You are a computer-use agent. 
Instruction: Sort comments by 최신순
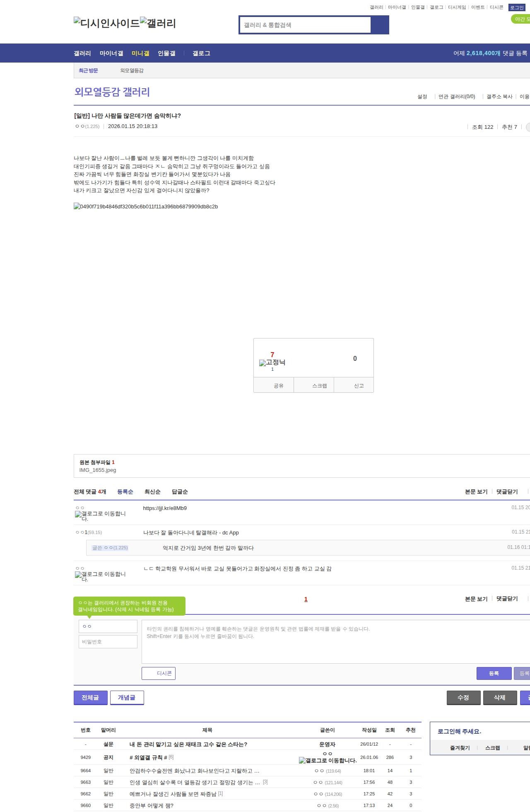[x=152, y=492]
